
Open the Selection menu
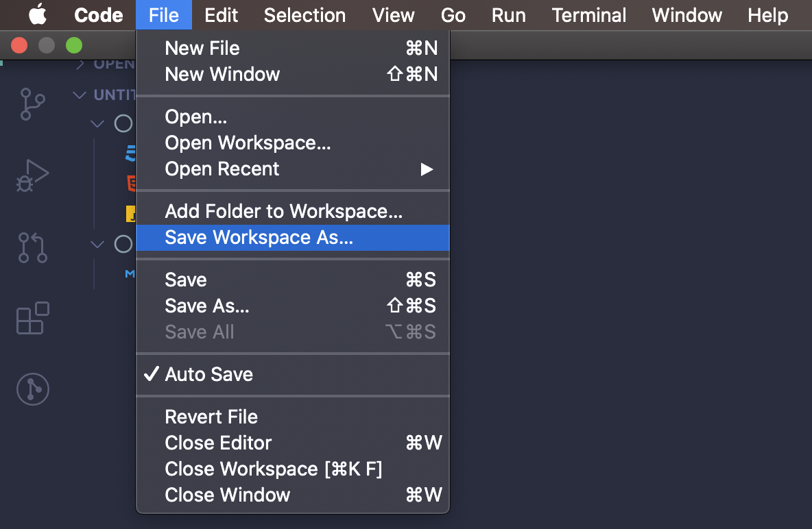click(304, 15)
